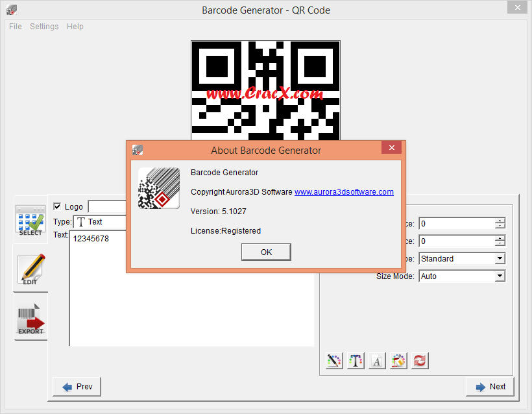The height and width of the screenshot is (414, 532).
Task: Click the License:Registered text
Action: (226, 231)
